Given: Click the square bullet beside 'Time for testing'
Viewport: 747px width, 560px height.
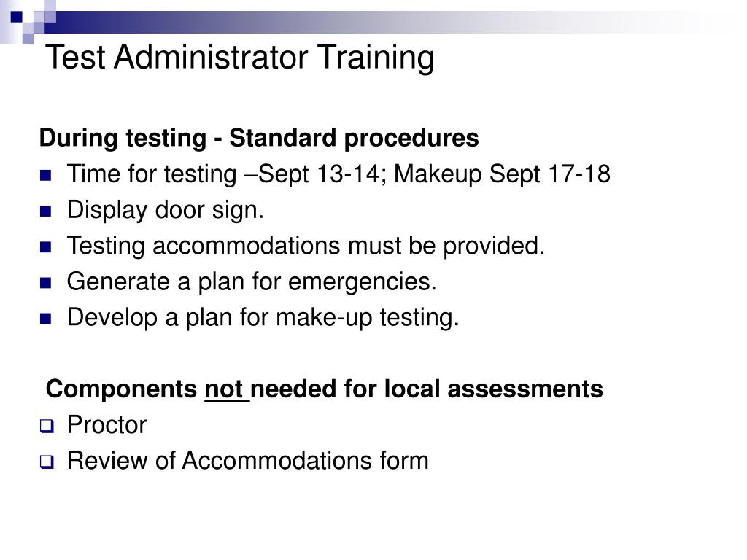Looking at the screenshot, I should click(46, 176).
